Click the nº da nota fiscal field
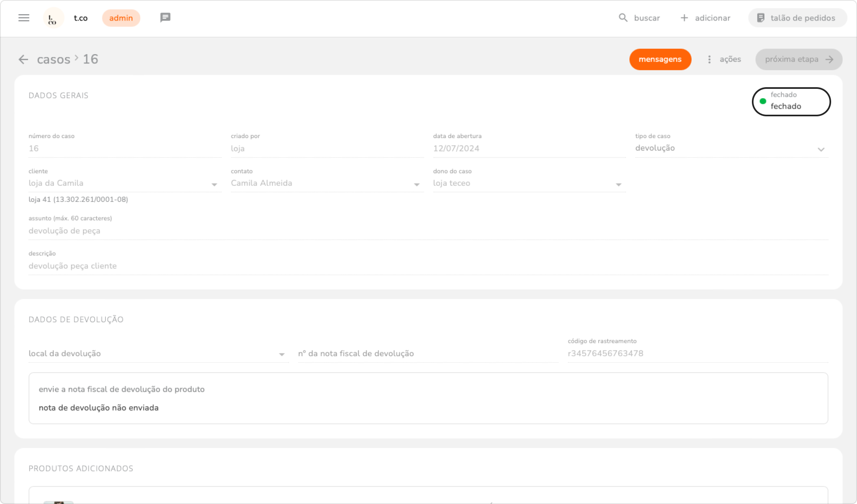 [x=428, y=353]
